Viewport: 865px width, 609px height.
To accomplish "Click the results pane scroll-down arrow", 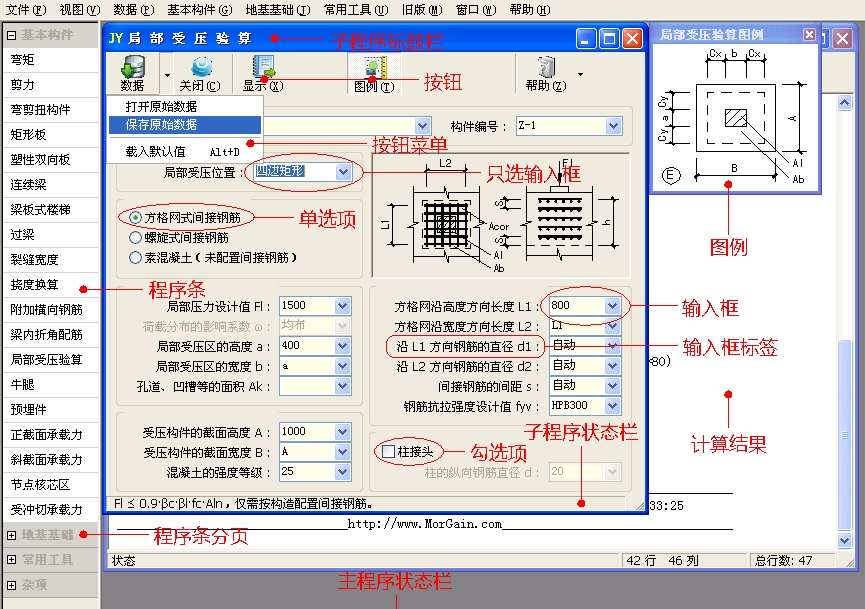I will point(844,540).
